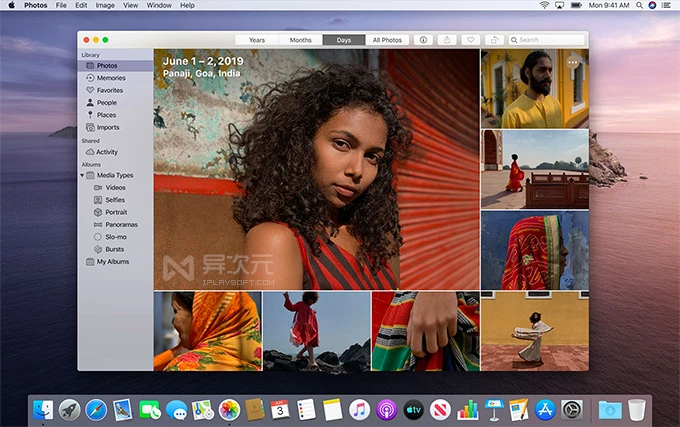Image resolution: width=680 pixels, height=427 pixels.
Task: Open Contacts from the dock
Action: (255, 410)
